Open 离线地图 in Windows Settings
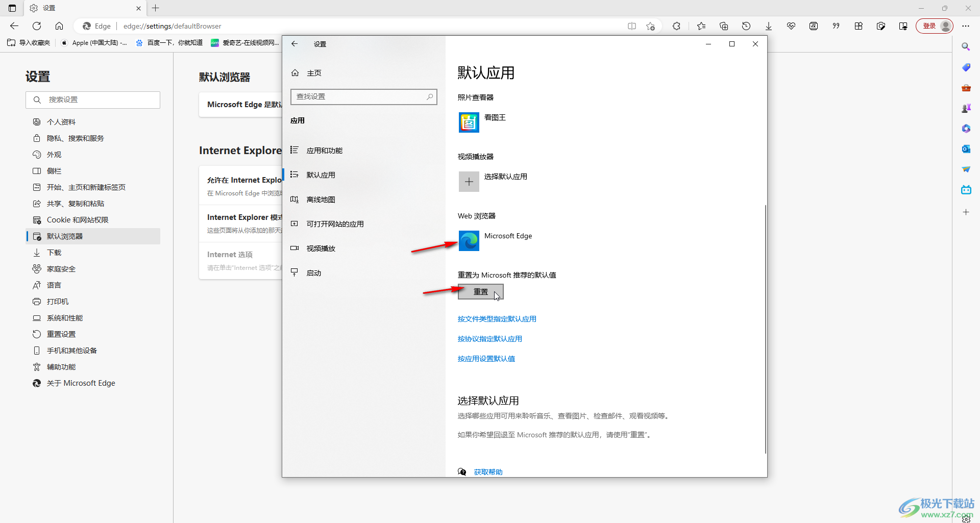980x523 pixels. (x=364, y=200)
